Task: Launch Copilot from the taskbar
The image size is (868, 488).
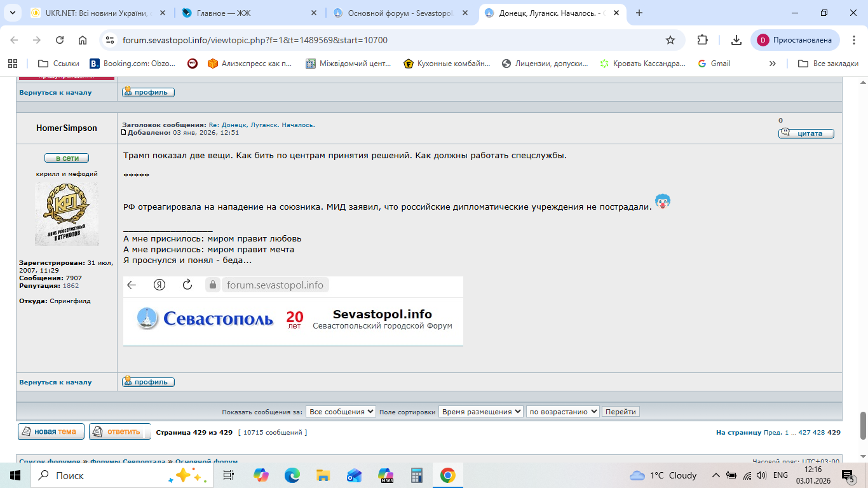Action: [x=261, y=475]
